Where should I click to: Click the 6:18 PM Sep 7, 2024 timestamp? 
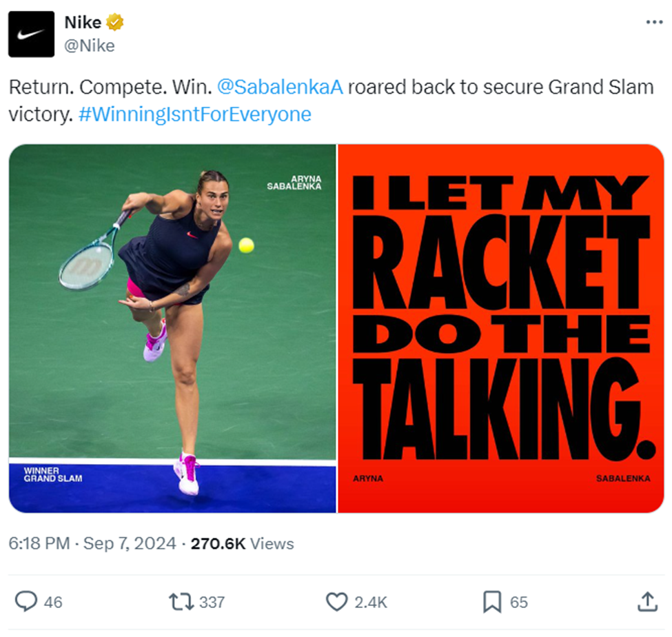pyautogui.click(x=92, y=543)
